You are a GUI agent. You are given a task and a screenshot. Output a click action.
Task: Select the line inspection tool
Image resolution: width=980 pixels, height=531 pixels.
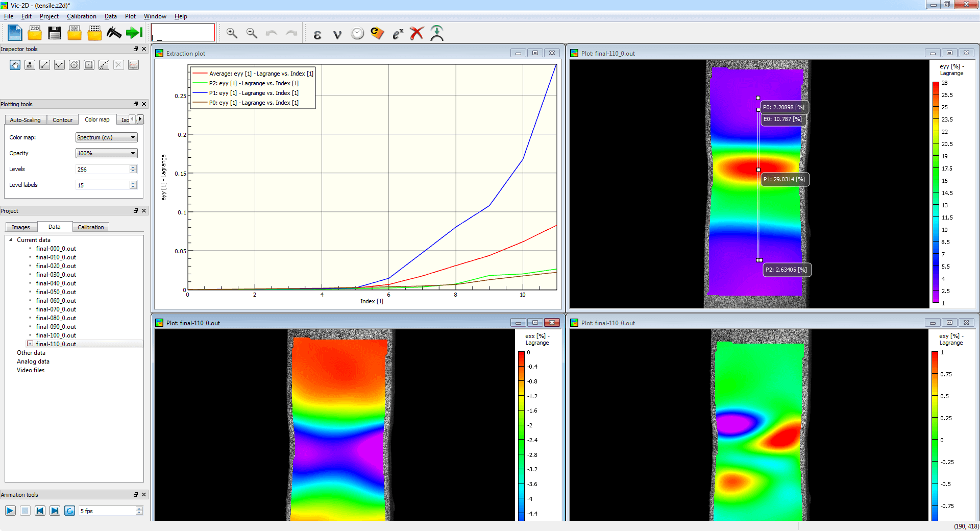pyautogui.click(x=45, y=65)
